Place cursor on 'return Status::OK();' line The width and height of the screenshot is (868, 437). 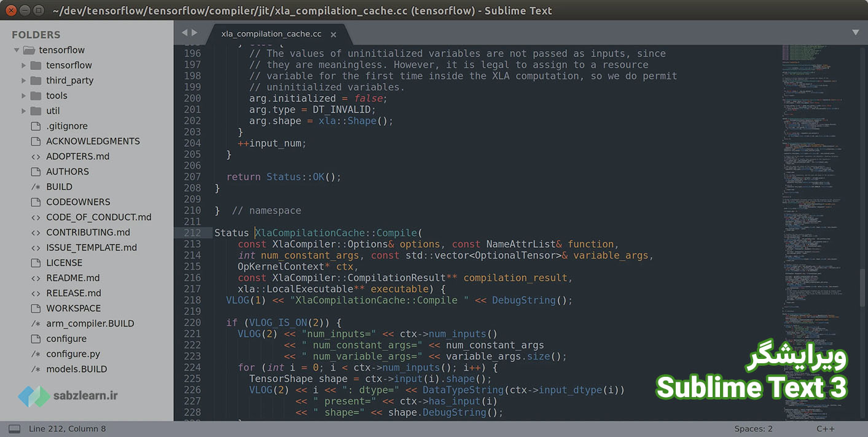(283, 177)
